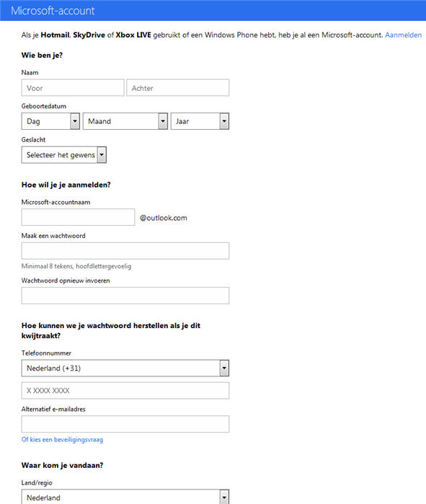
Task: Expand the Geslacht gender selector
Action: pos(64,155)
